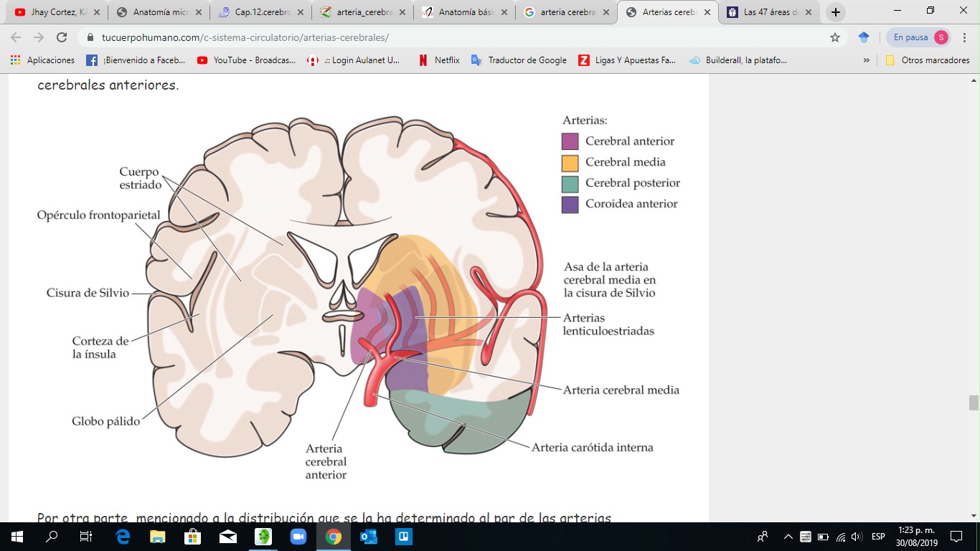This screenshot has width=980, height=551.
Task: Click the Cerebral media orange legend swatch
Action: pos(570,162)
